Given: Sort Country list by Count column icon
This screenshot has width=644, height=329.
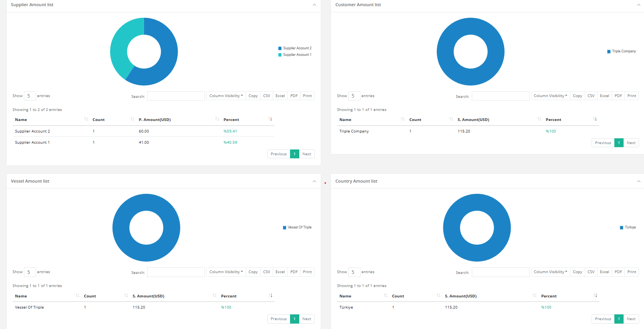Looking at the screenshot, I should pos(438,295).
